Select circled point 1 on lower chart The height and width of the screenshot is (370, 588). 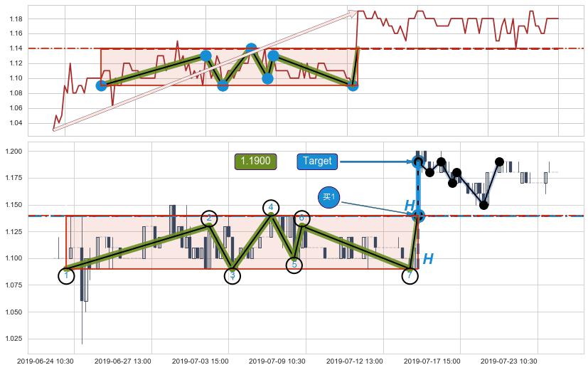66,275
